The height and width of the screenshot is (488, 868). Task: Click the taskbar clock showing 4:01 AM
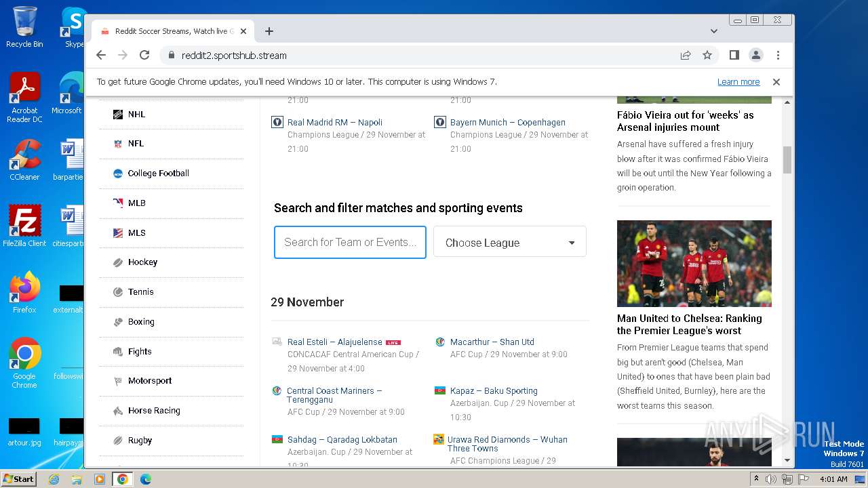coord(833,479)
